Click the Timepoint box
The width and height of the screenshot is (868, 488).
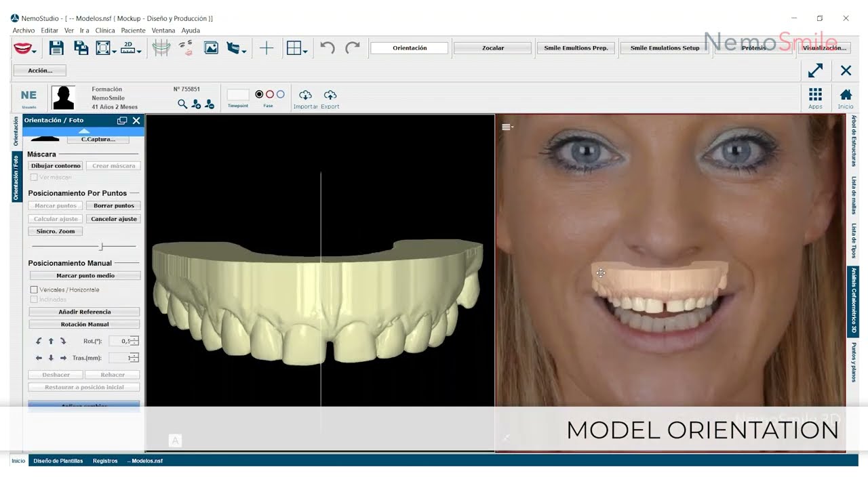click(x=238, y=95)
